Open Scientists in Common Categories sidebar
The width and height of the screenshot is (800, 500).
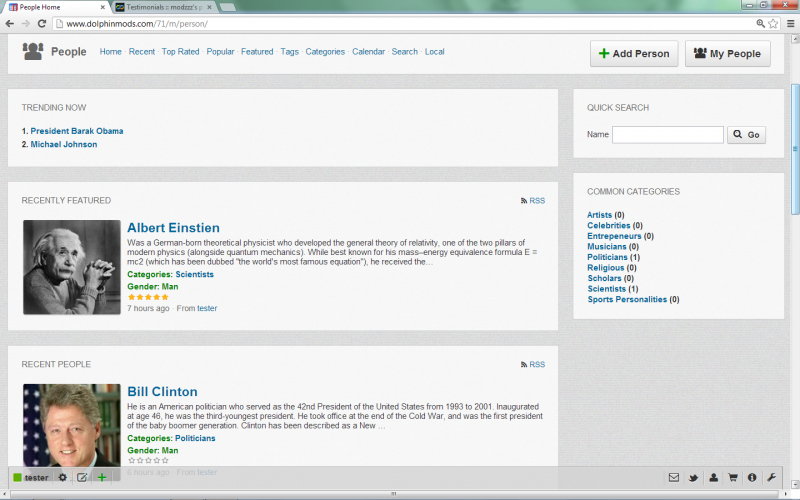click(607, 289)
